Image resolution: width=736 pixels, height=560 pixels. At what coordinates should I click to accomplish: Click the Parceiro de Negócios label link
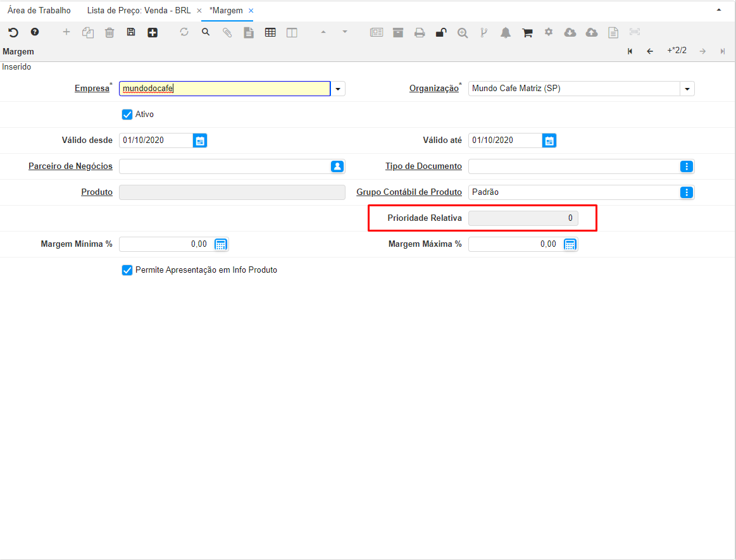70,166
